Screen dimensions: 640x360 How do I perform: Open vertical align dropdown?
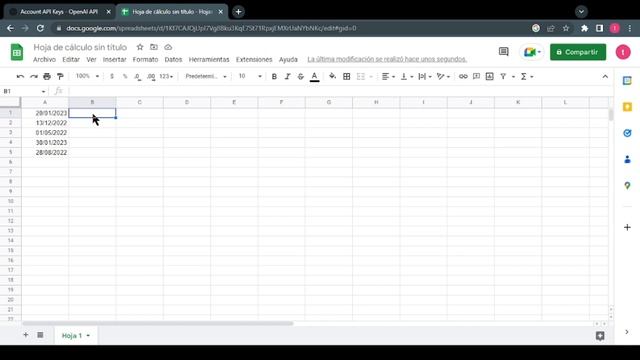[x=407, y=76]
